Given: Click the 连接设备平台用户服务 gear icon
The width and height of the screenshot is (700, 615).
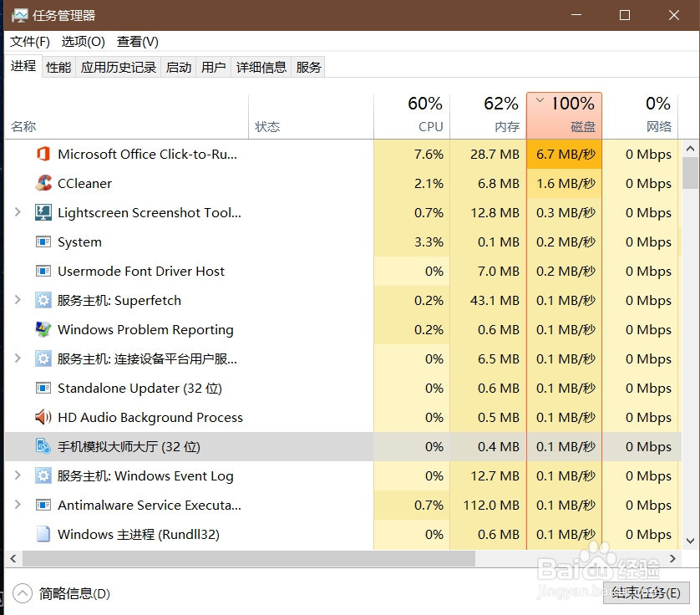Looking at the screenshot, I should pyautogui.click(x=43, y=358).
